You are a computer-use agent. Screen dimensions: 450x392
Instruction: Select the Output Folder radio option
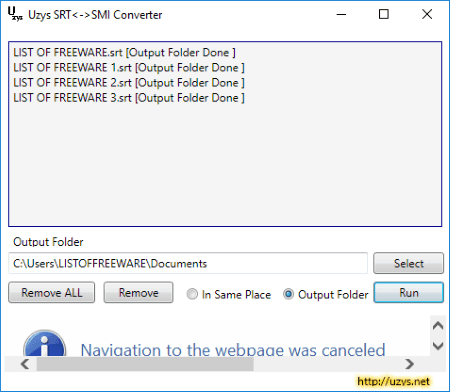click(288, 294)
